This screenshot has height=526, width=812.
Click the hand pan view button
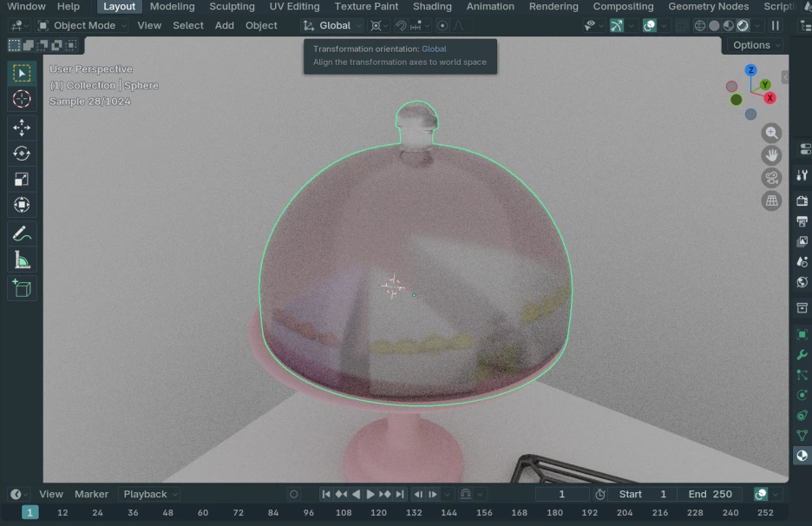point(771,155)
